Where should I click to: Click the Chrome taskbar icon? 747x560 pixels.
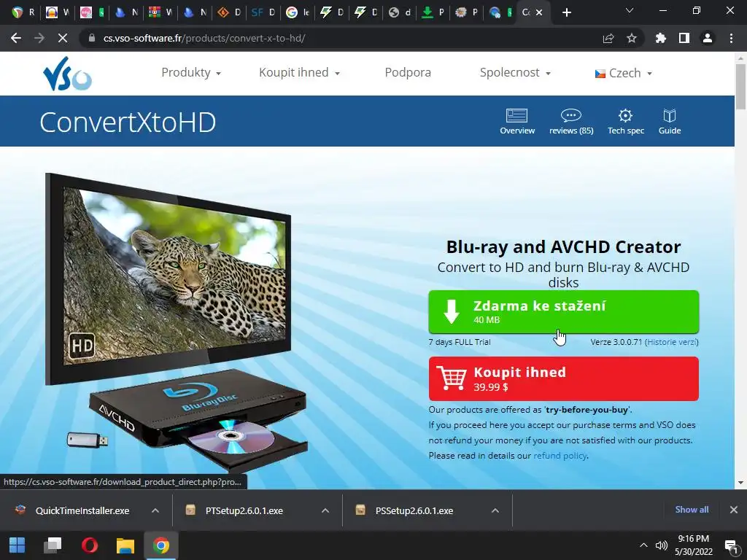pos(161,545)
